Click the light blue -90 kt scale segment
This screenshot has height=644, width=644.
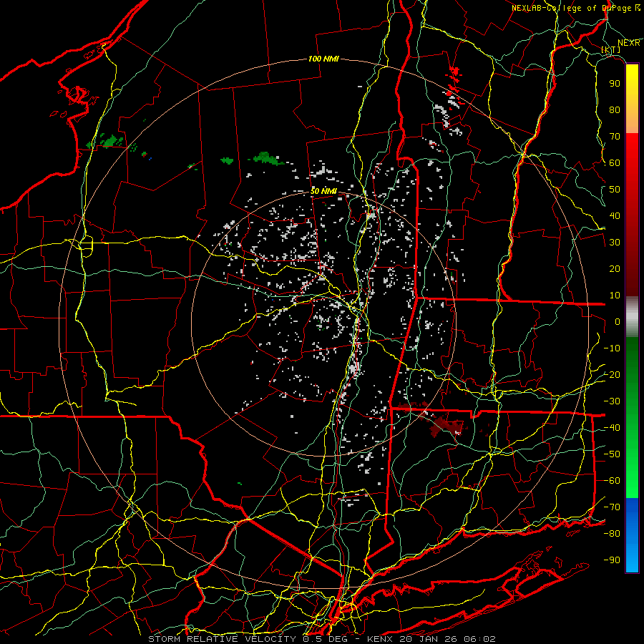click(x=632, y=560)
